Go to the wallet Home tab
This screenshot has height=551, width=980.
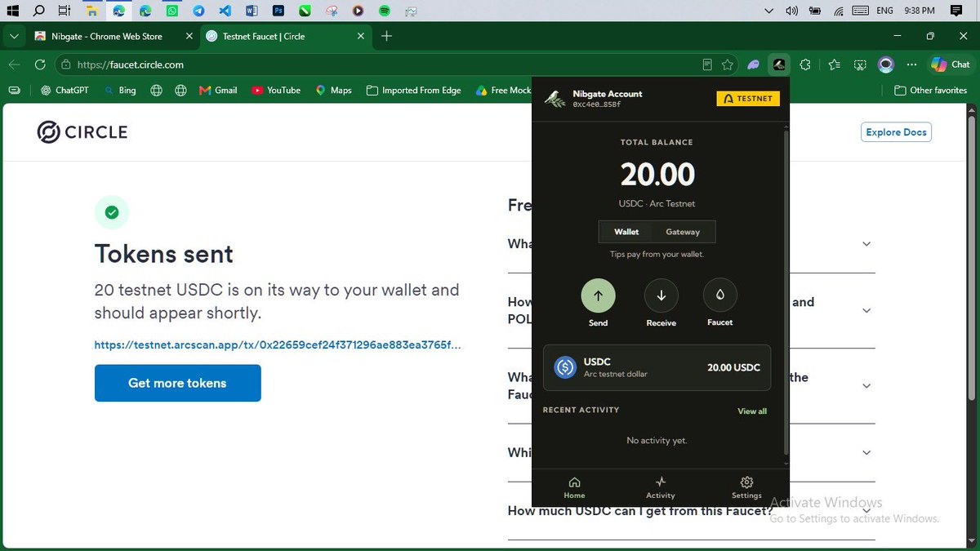[x=574, y=488]
